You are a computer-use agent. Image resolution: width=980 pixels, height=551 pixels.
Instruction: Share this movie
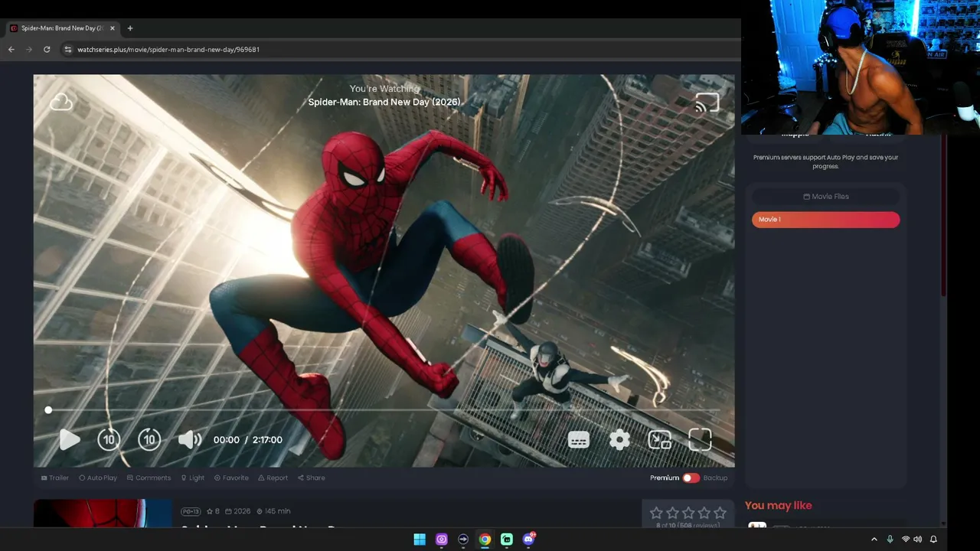(x=311, y=478)
